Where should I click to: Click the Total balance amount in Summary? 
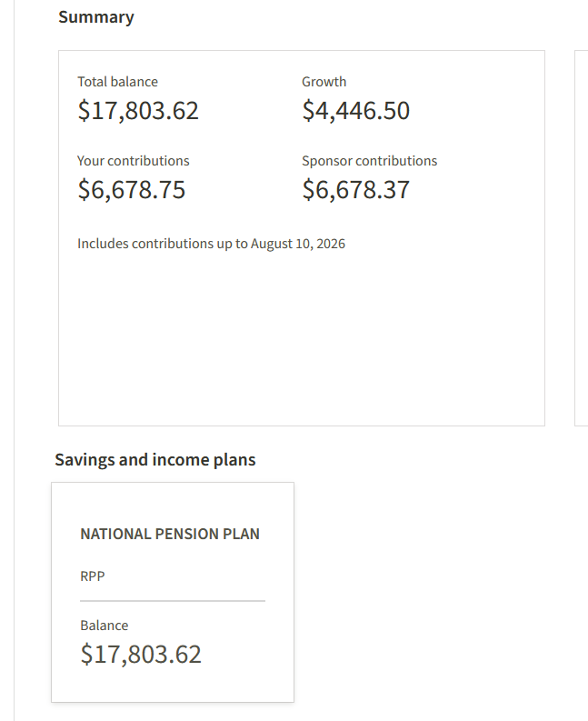[x=138, y=110]
